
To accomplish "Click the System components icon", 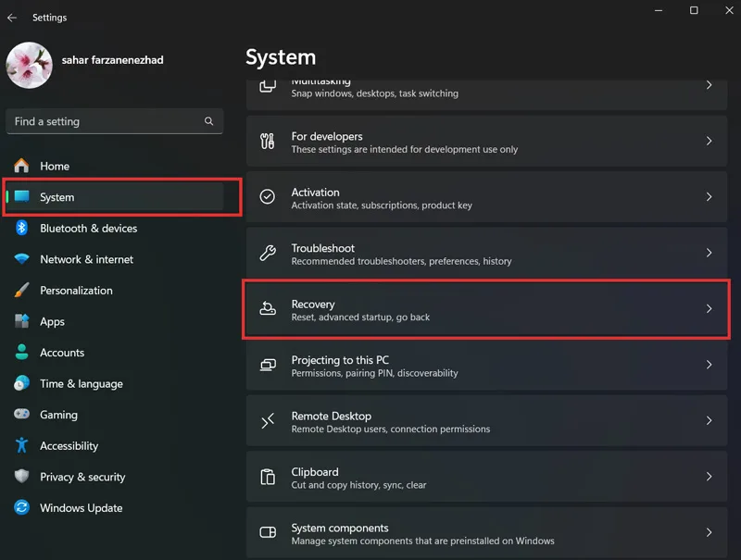I will click(268, 532).
